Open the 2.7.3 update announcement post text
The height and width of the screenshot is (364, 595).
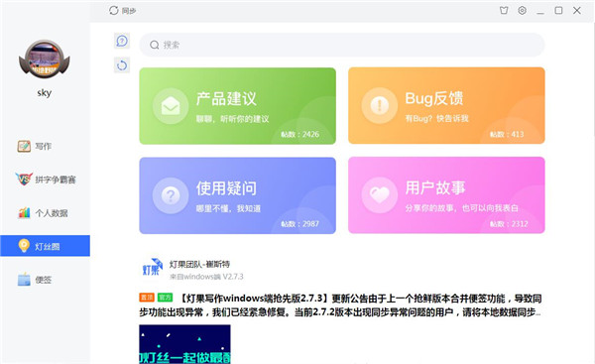coord(340,305)
